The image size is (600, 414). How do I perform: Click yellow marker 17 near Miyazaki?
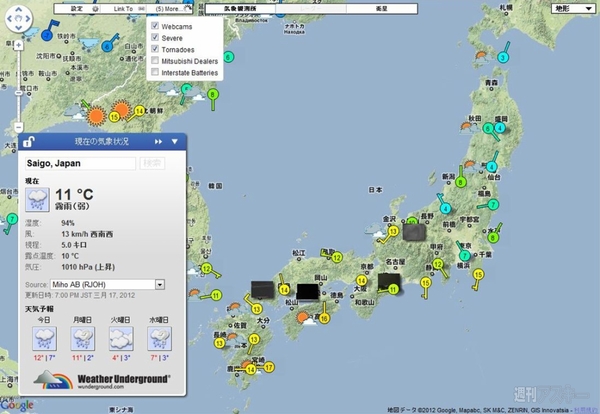pyautogui.click(x=269, y=367)
